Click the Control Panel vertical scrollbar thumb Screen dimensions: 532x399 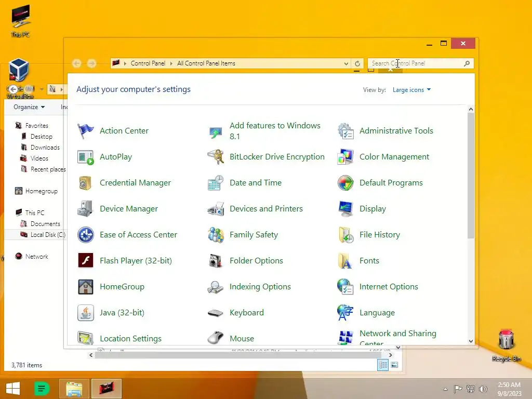click(x=471, y=175)
